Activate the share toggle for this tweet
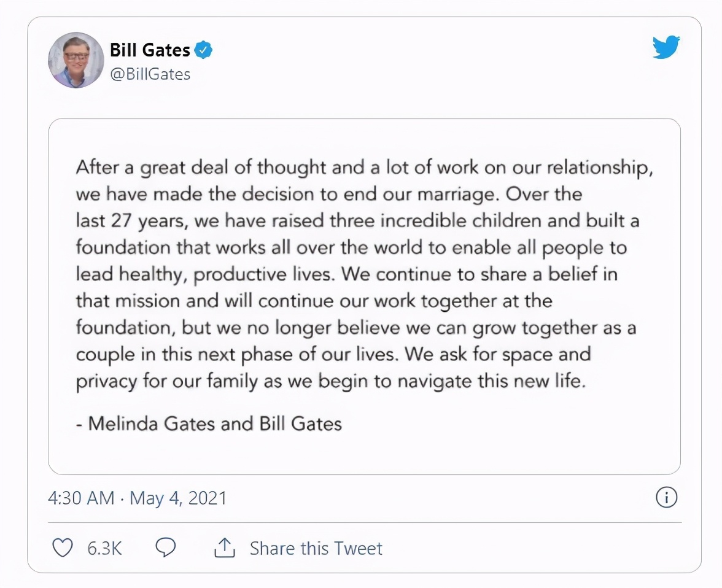Image resolution: width=722 pixels, height=588 pixels. tap(226, 548)
